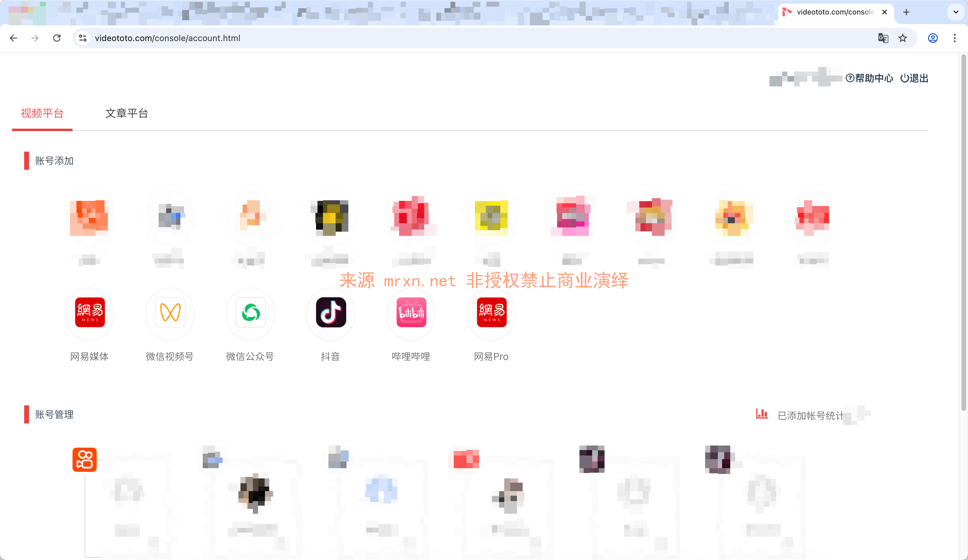This screenshot has height=560, width=968.
Task: Go back to the previous page
Action: (13, 38)
